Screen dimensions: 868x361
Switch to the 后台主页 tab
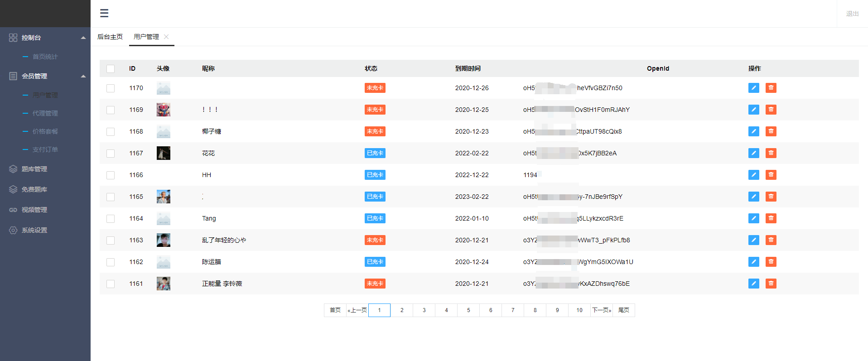click(110, 37)
